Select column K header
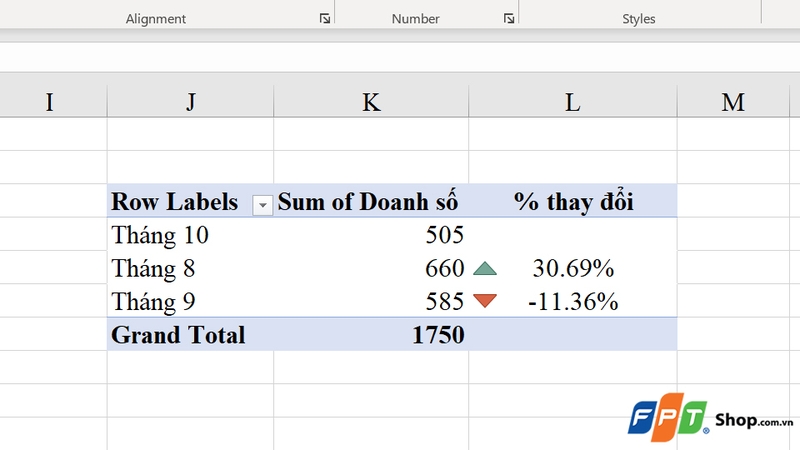Screen dimensions: 800x450 click(x=371, y=101)
